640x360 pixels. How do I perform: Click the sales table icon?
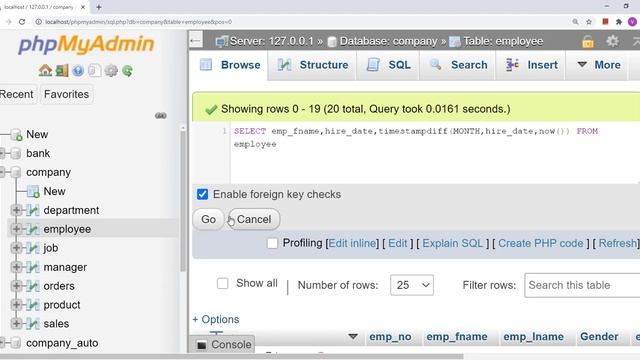tap(33, 323)
